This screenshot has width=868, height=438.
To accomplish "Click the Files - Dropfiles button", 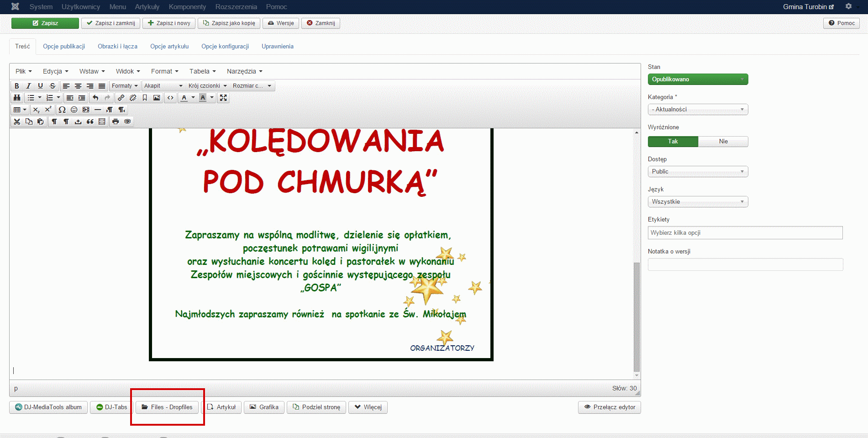I will [167, 407].
